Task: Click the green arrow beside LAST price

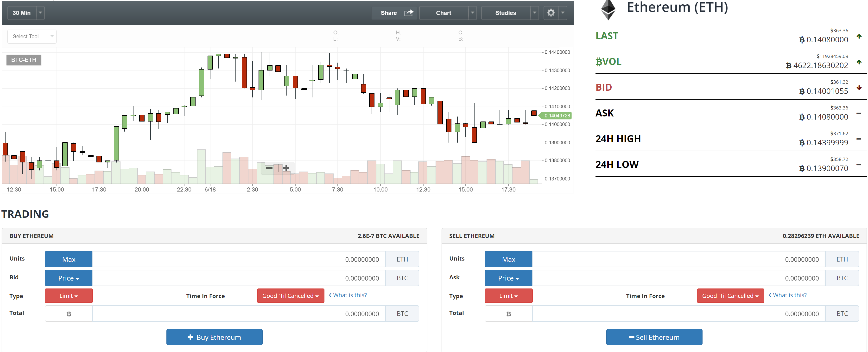Action: pyautogui.click(x=859, y=36)
